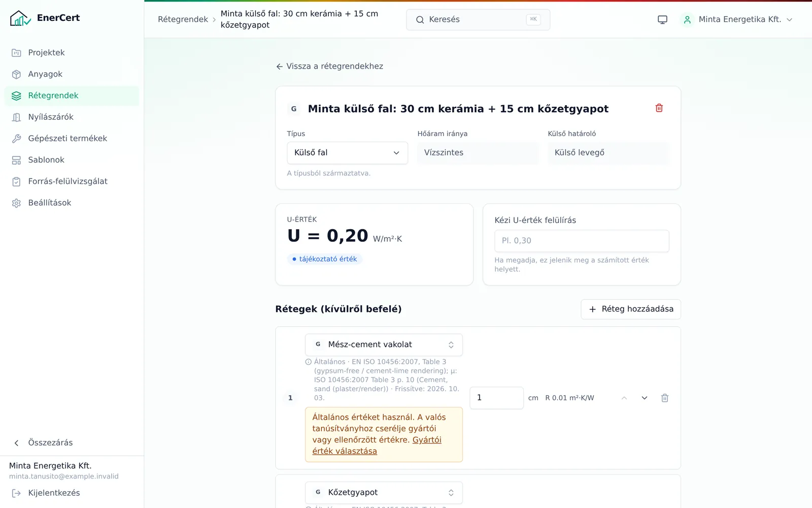Viewport: 812px width, 508px height.
Task: Focus the Kézi U-érték felülírás input
Action: 582,241
